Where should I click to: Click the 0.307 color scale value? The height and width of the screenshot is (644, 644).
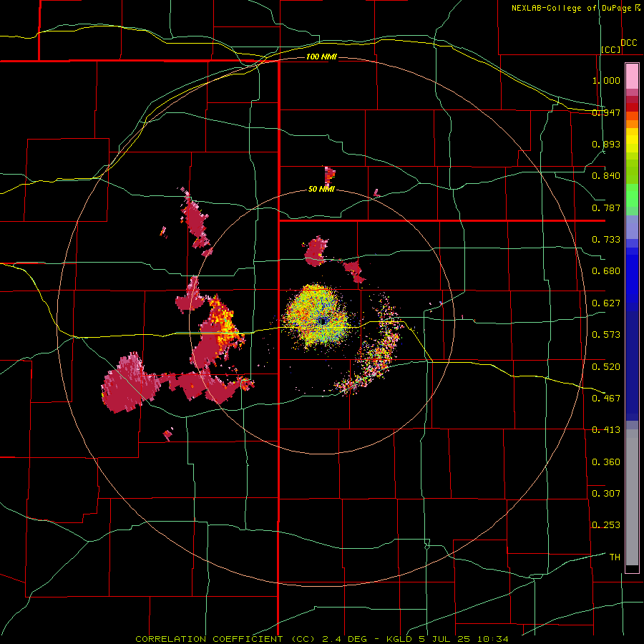[x=606, y=493]
